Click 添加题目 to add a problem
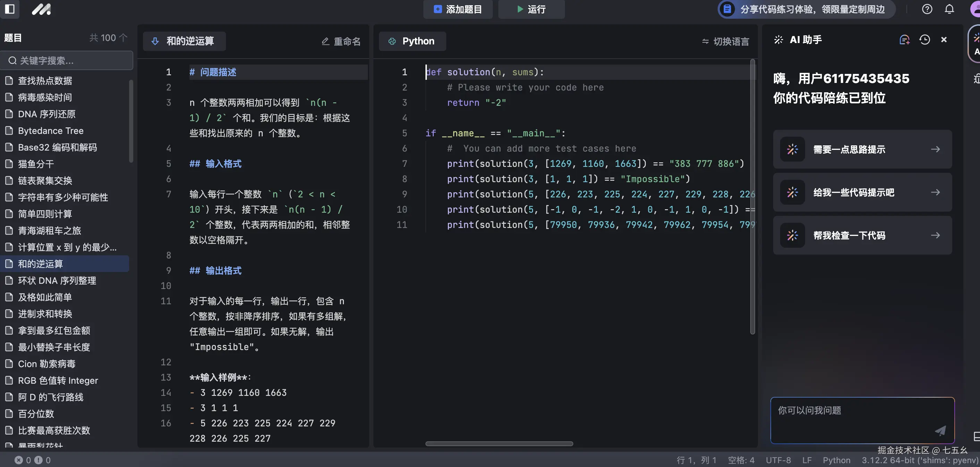This screenshot has height=467, width=980. [x=458, y=9]
